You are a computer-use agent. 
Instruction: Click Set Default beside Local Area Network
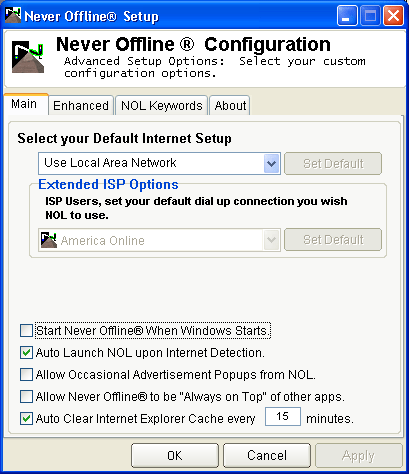click(x=333, y=163)
